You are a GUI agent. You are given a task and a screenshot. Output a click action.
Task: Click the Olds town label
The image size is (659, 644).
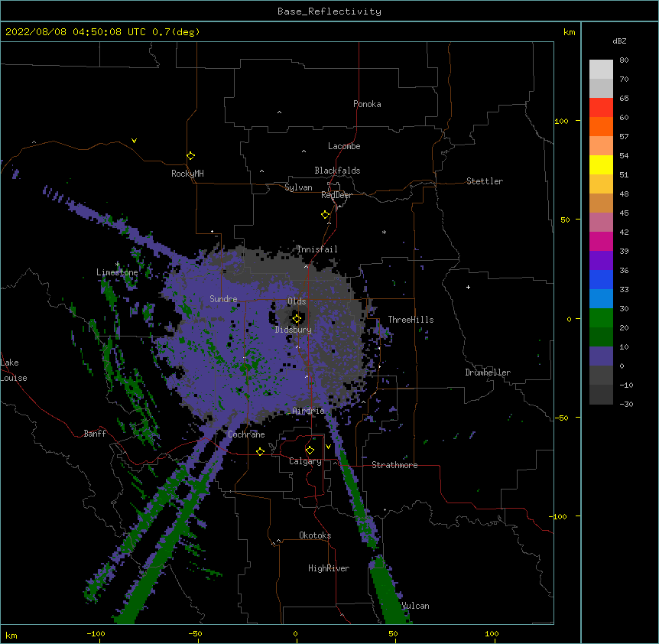[297, 301]
